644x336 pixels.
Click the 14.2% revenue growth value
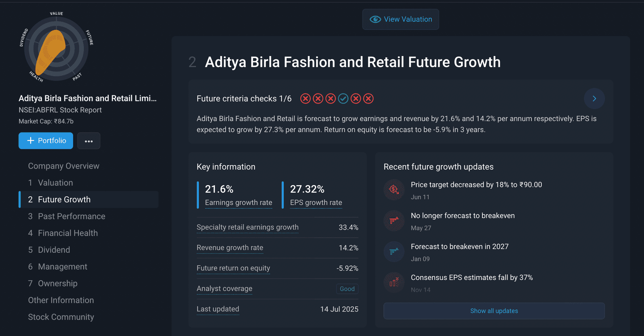coord(348,248)
